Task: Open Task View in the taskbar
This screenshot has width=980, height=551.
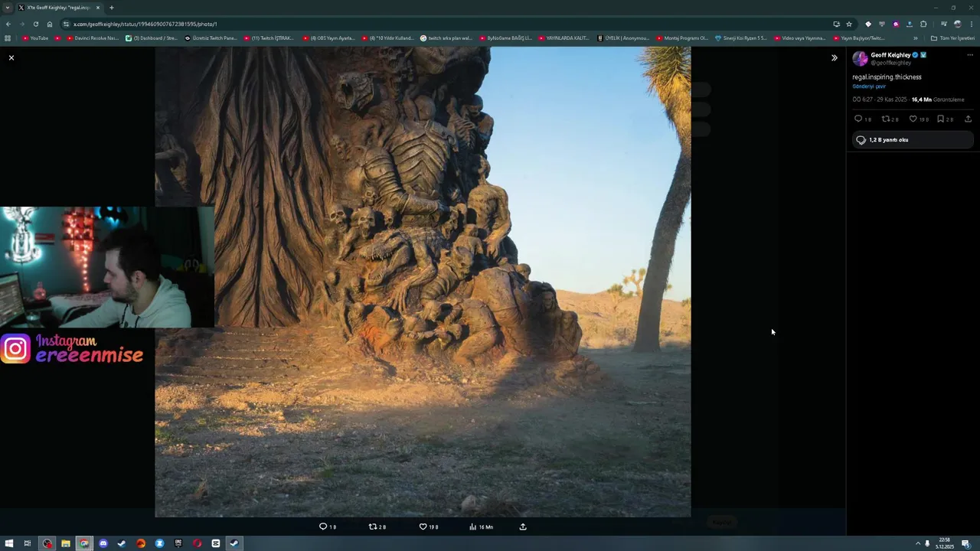Action: pos(28,543)
